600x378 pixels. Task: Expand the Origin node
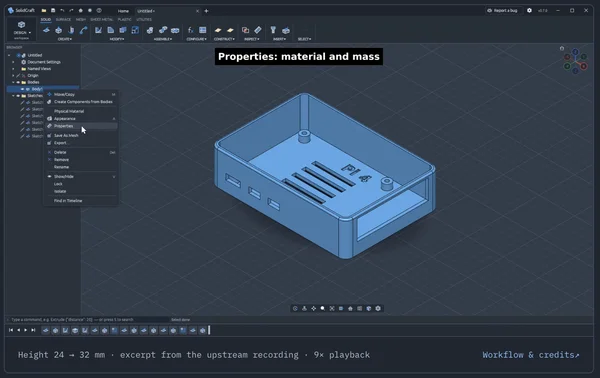tap(13, 76)
